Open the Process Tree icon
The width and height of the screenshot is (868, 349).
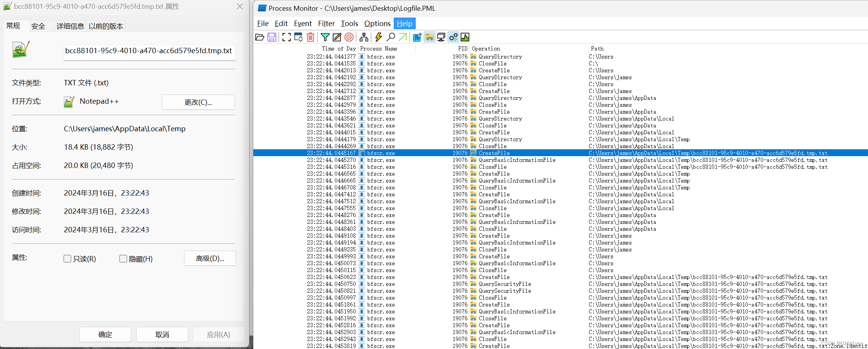coord(364,37)
